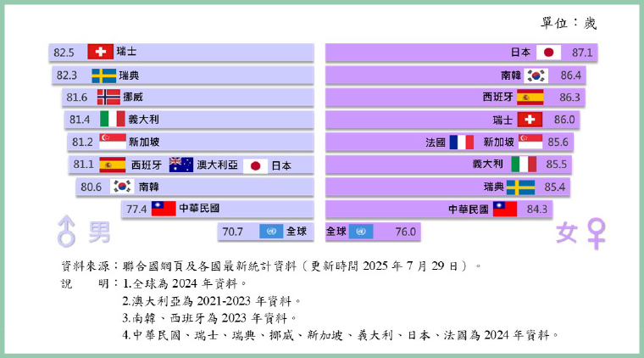Click the Australia flag icon
This screenshot has width=644, height=358.
click(x=180, y=165)
